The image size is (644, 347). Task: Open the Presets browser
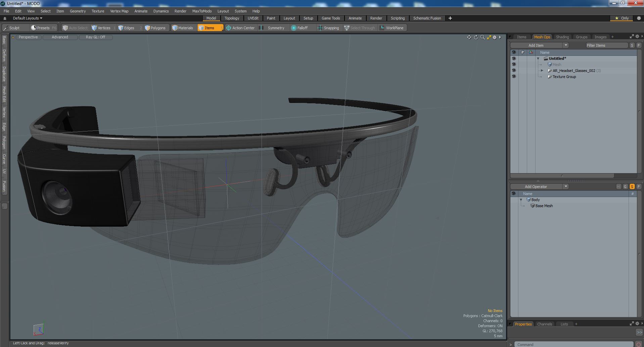click(43, 28)
